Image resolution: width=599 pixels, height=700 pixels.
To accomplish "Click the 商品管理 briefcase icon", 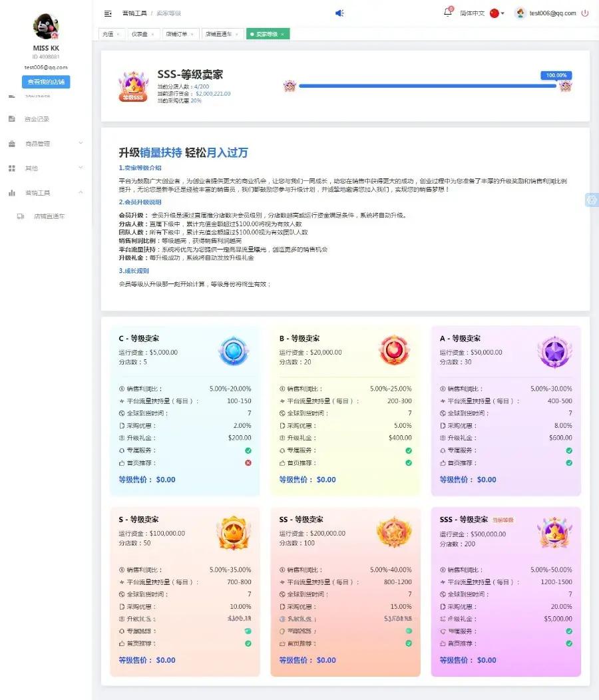I will tap(12, 143).
